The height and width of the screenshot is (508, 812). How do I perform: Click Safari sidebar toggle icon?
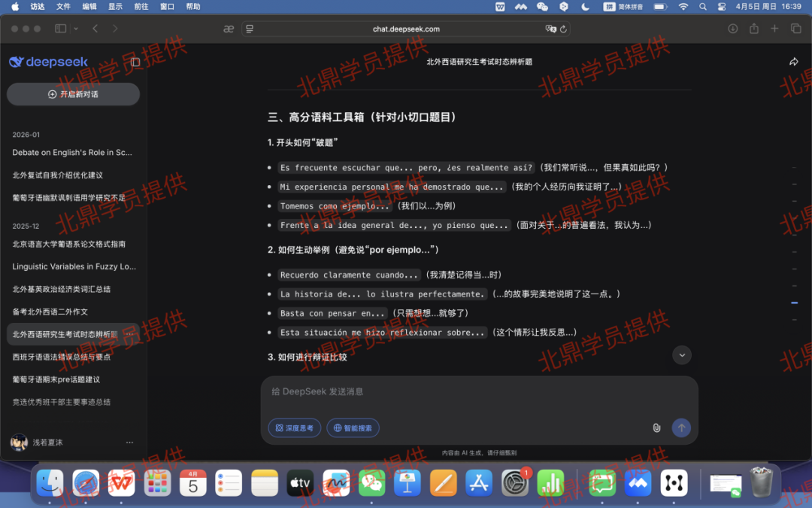pyautogui.click(x=61, y=29)
